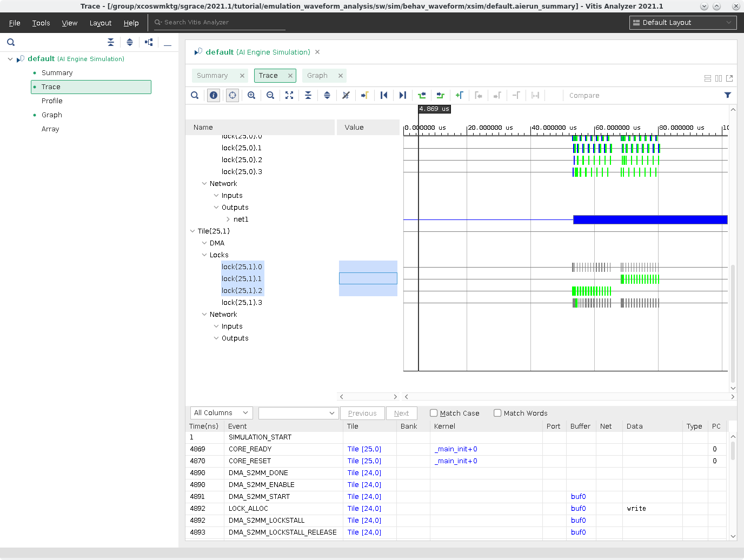The image size is (744, 560).
Task: Switch to the Graph tab
Action: (317, 76)
